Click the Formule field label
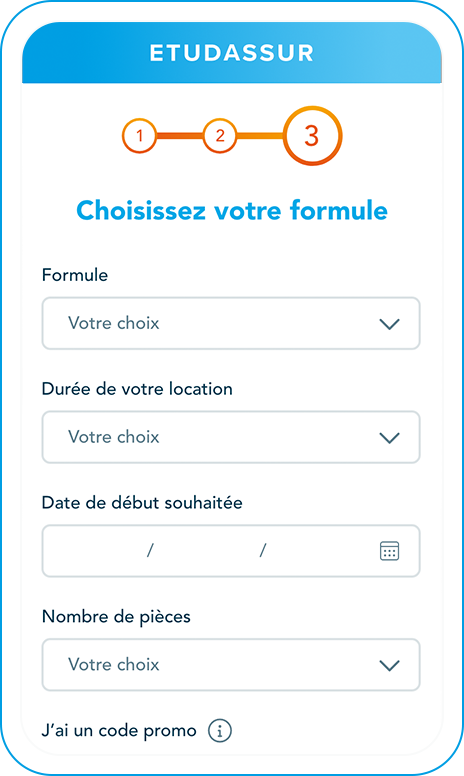This screenshot has width=464, height=776. [x=75, y=275]
